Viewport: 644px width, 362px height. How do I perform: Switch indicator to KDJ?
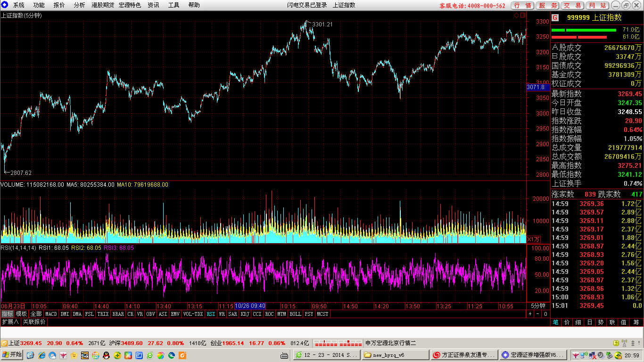[x=245, y=314]
